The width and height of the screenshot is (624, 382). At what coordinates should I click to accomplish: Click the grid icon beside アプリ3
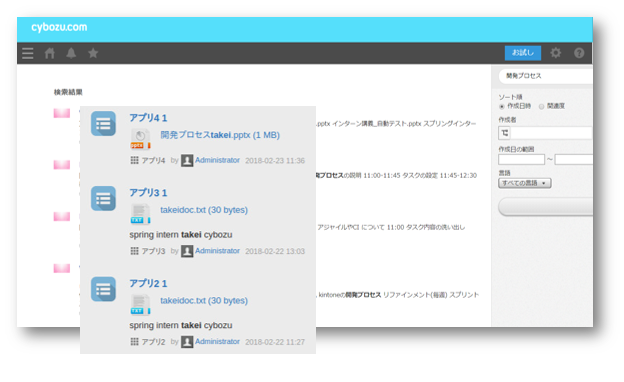(135, 251)
